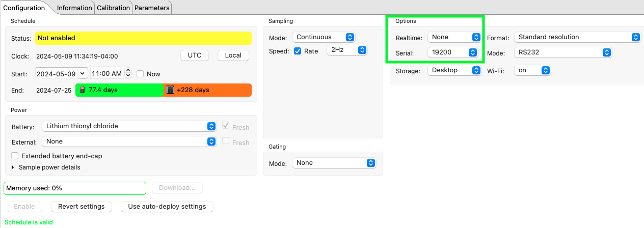Click Use auto-deploy settings button
The height and width of the screenshot is (228, 644).
(167, 207)
